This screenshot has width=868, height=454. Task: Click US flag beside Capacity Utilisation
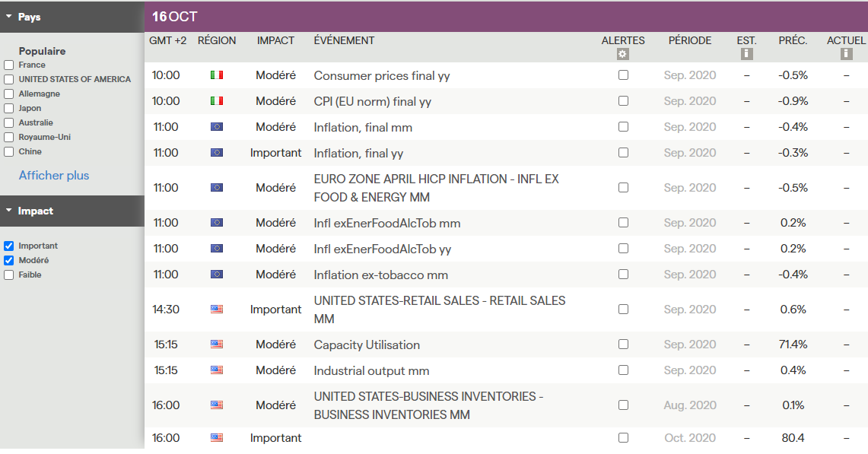coord(217,344)
